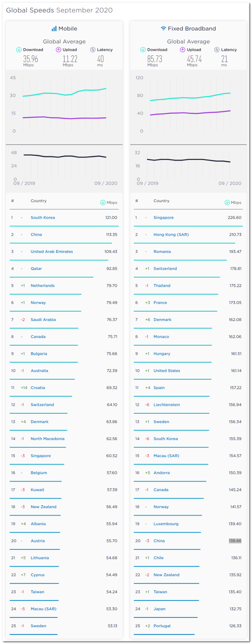Click the highlighted 138.66 value for China
The height and width of the screenshot is (644, 252).
pos(235,541)
